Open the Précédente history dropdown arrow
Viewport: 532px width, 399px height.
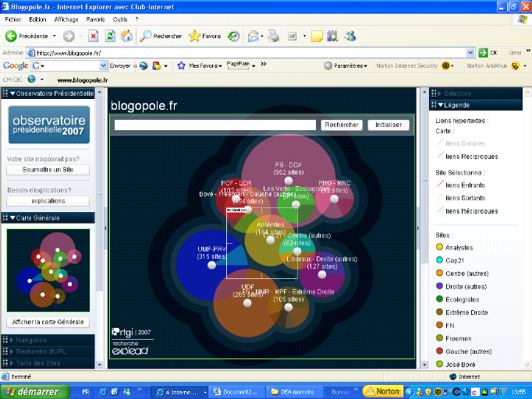pos(55,36)
